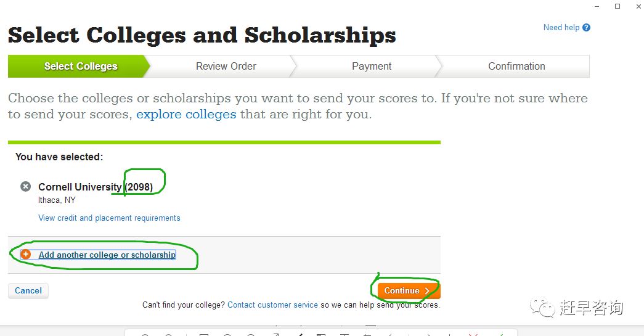The image size is (644, 336).
Task: Minimize the window
Action: 597,6
